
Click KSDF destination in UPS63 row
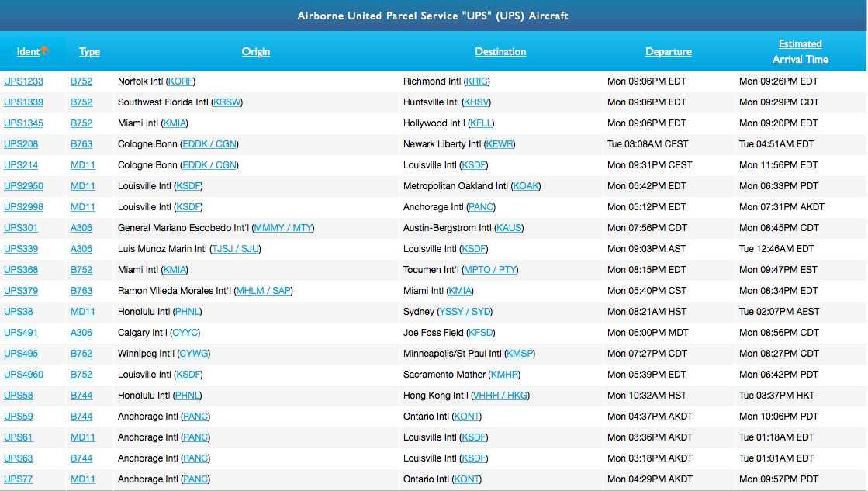(474, 459)
